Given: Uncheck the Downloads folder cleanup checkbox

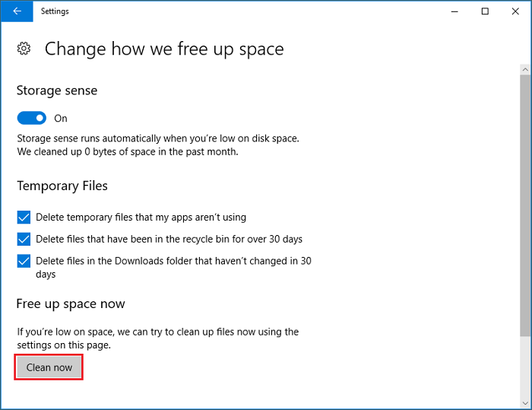Looking at the screenshot, I should click(24, 261).
